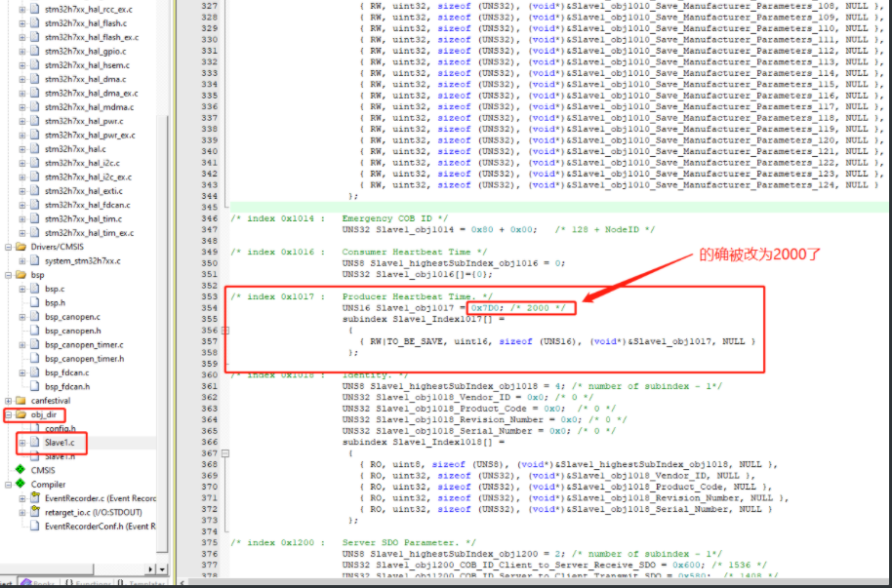Click the green Compiler component icon

point(20,484)
